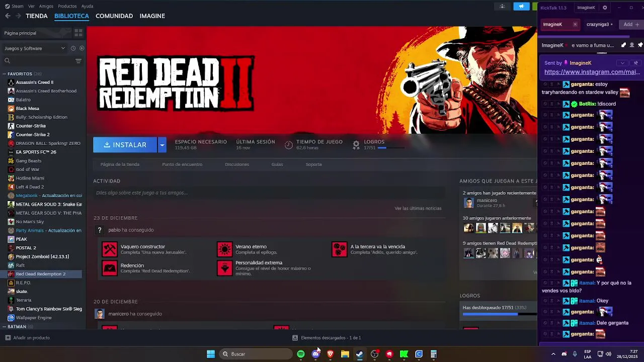Open Guías link

277,164
